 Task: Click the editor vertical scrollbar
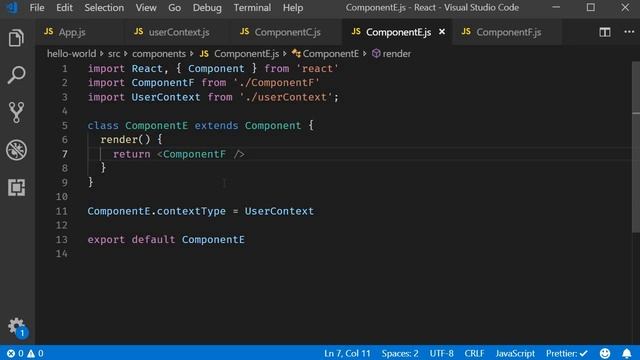636,147
